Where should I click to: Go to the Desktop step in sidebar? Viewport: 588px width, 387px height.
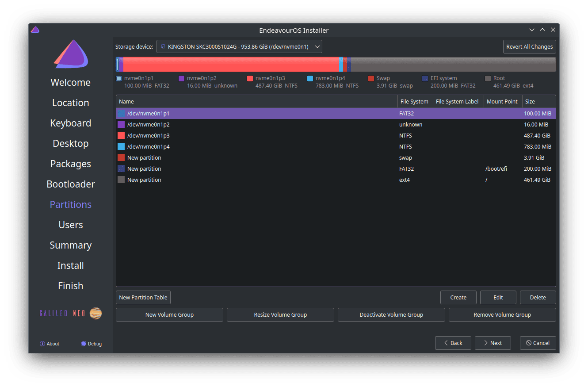(x=71, y=143)
